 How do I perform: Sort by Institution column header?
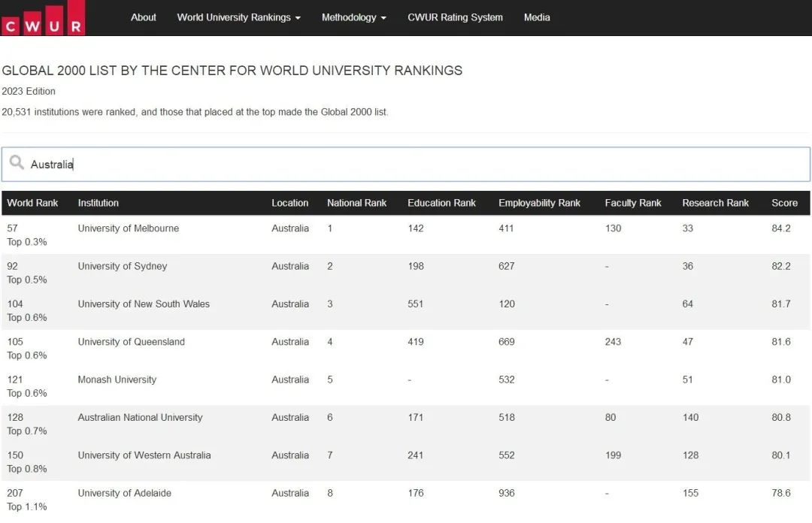click(x=98, y=203)
